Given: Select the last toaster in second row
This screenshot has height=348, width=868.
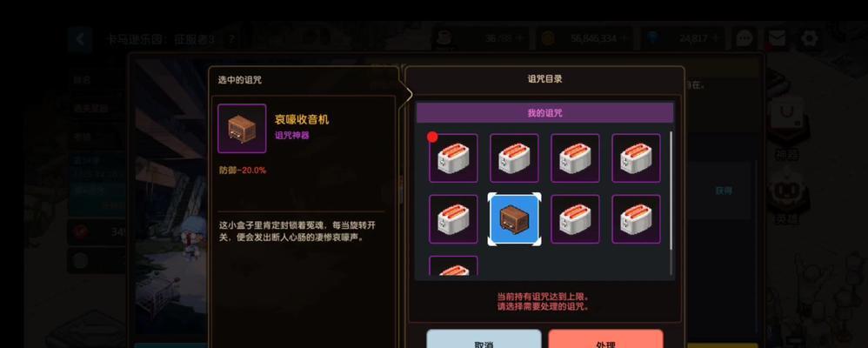Looking at the screenshot, I should point(636,219).
